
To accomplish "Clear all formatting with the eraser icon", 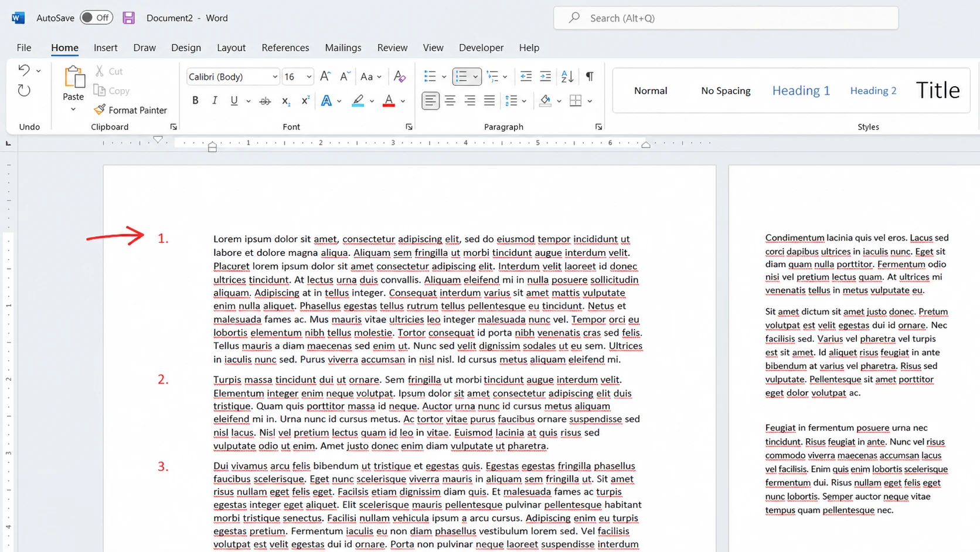I will pos(400,76).
